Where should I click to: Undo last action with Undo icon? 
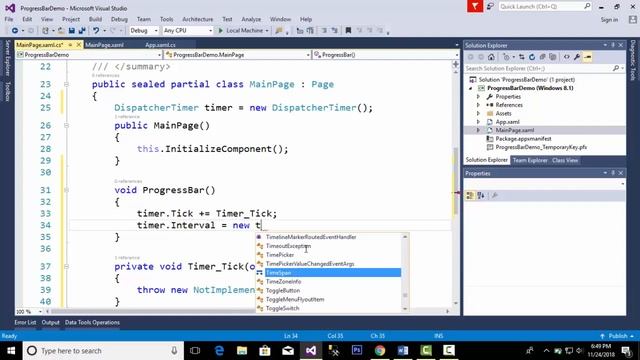coord(96,31)
